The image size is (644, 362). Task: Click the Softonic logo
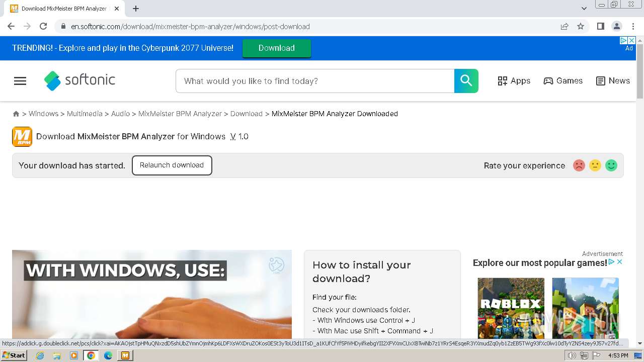coord(79,80)
